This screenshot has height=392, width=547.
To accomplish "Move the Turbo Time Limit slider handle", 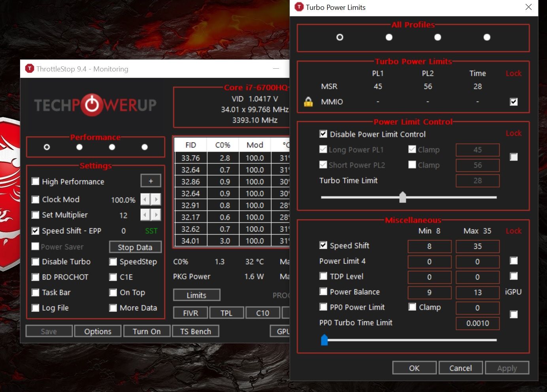I will point(403,197).
